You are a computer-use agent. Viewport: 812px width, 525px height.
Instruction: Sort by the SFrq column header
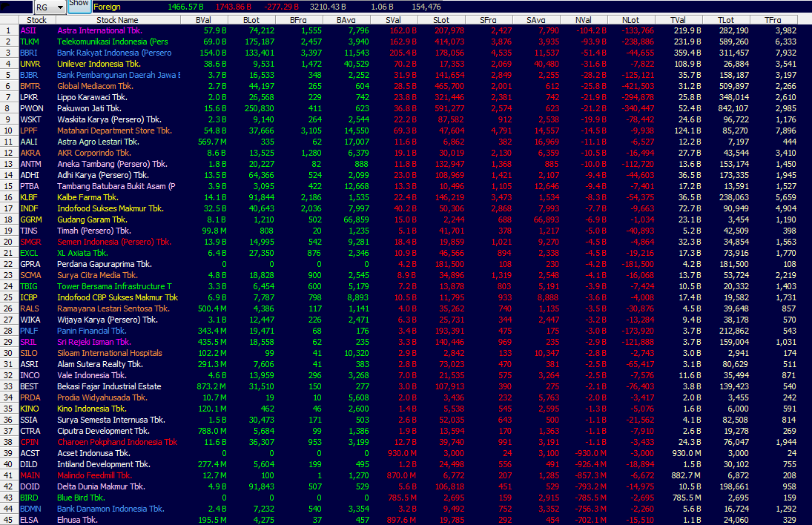[x=489, y=20]
